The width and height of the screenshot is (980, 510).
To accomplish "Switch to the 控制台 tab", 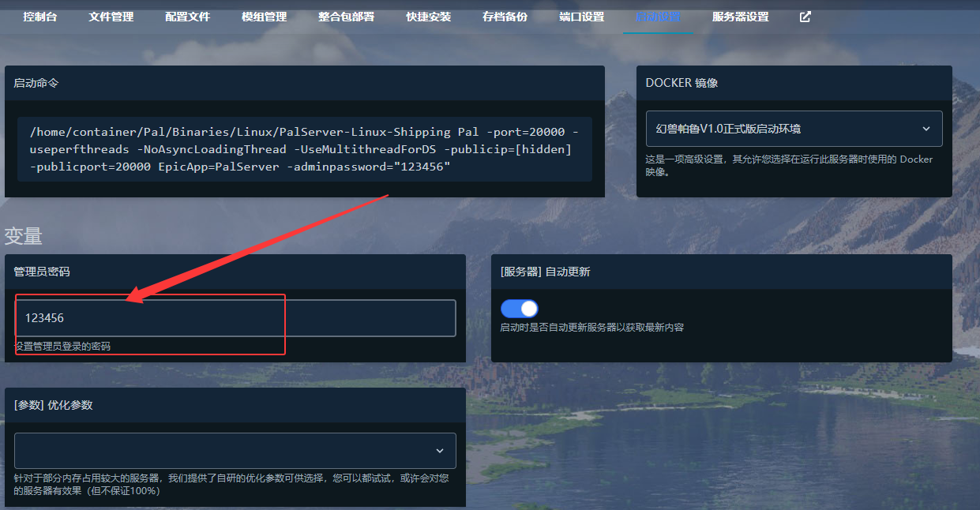I will coord(40,17).
